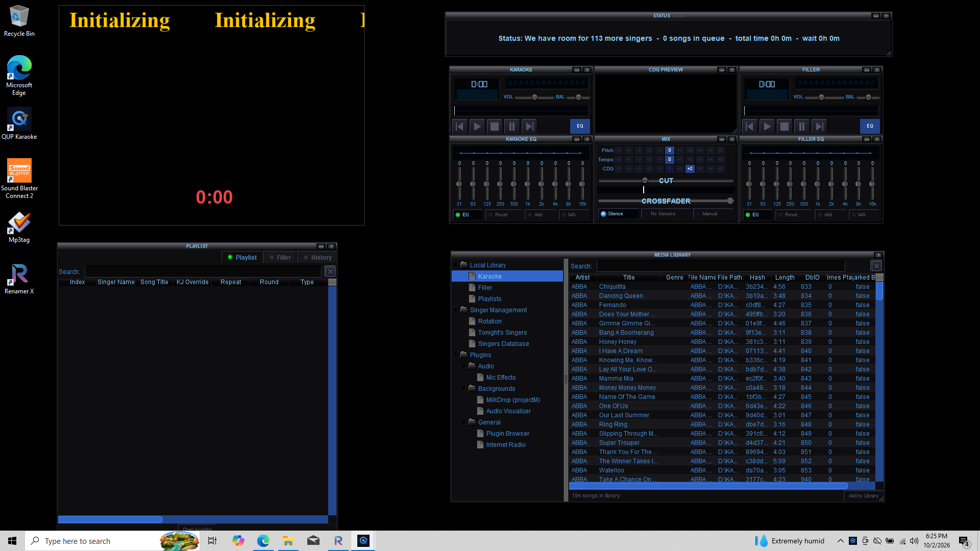
Task: Toggle the EQ enable in Filler EQ
Action: point(757,215)
